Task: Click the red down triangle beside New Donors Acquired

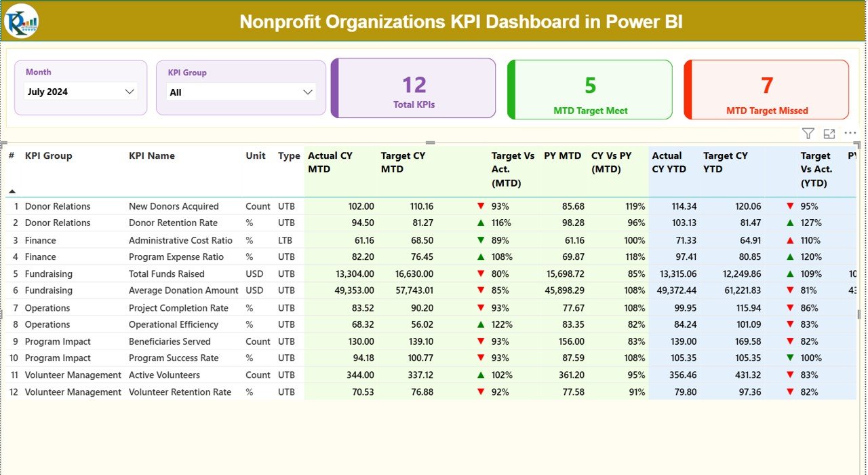Action: (480, 206)
